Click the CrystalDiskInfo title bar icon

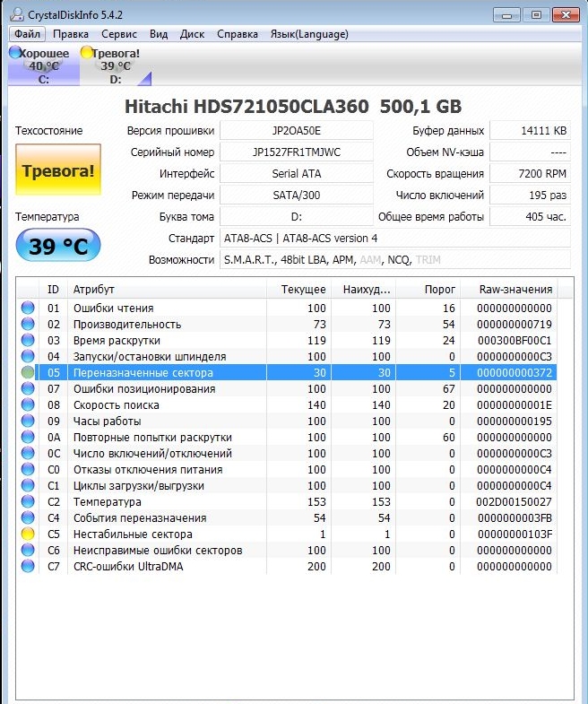(x=17, y=14)
